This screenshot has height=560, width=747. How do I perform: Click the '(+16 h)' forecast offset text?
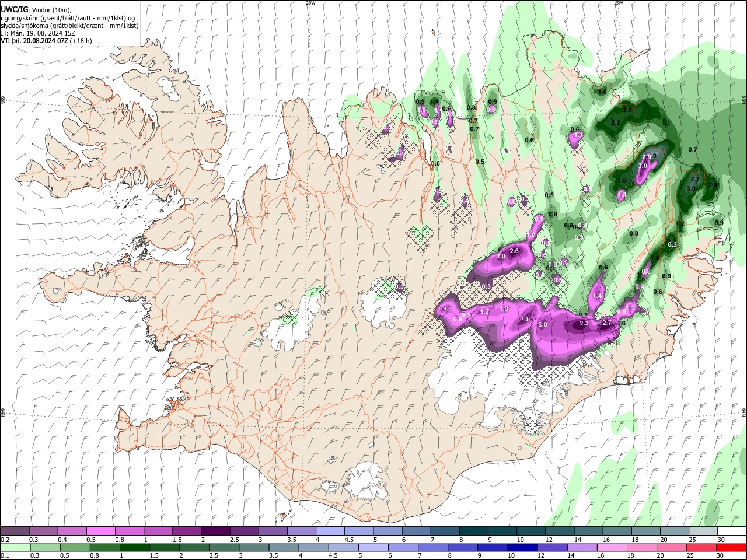click(82, 41)
